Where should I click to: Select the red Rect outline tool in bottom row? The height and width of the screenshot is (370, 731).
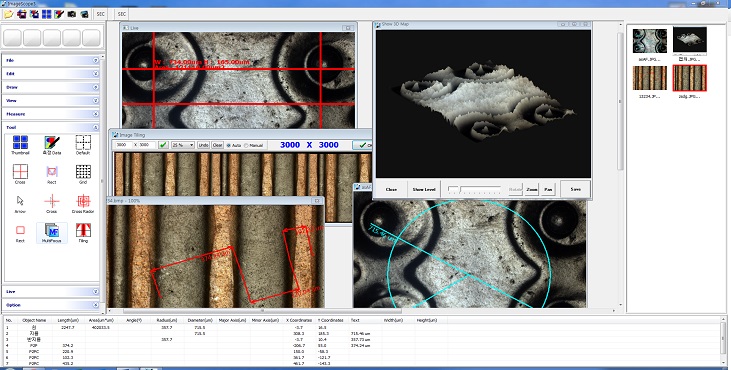pyautogui.click(x=20, y=233)
